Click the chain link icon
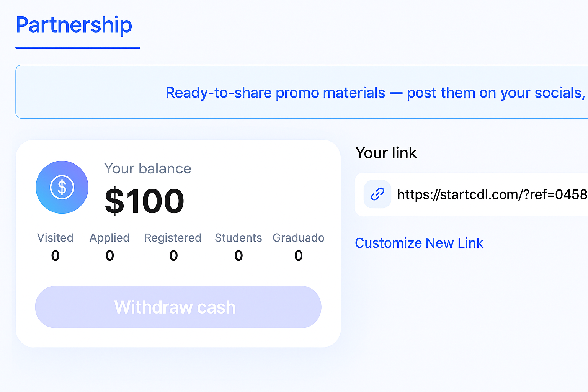 click(x=377, y=194)
